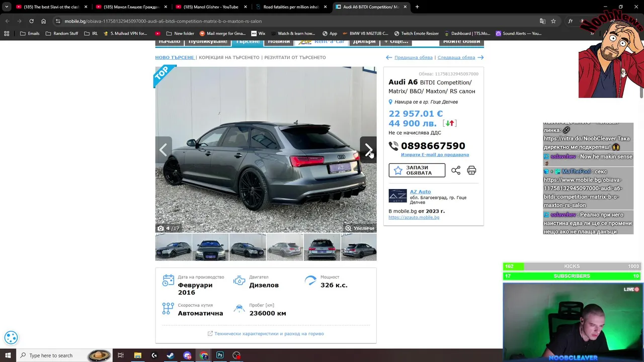Open Моите обяви menu tab
Screen dimensions: 644x362
pos(462,42)
